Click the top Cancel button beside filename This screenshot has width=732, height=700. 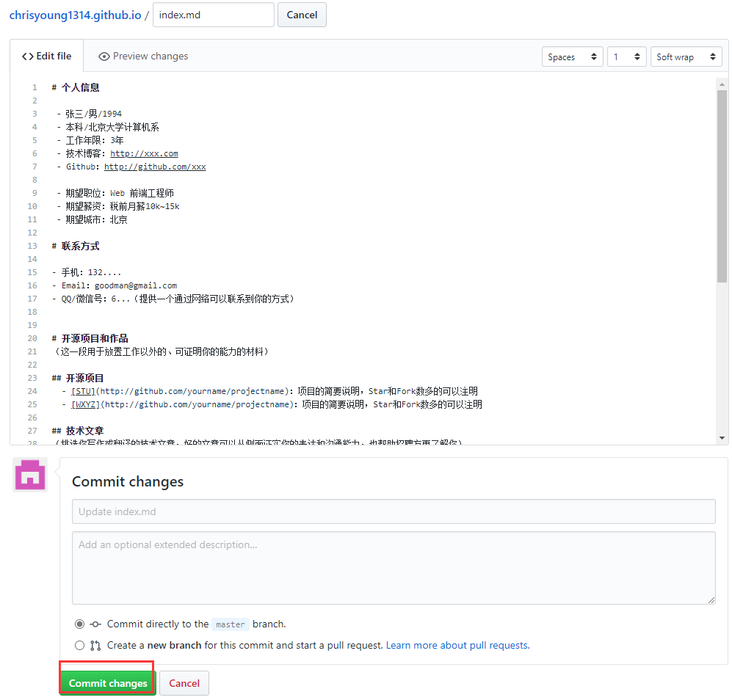[302, 15]
